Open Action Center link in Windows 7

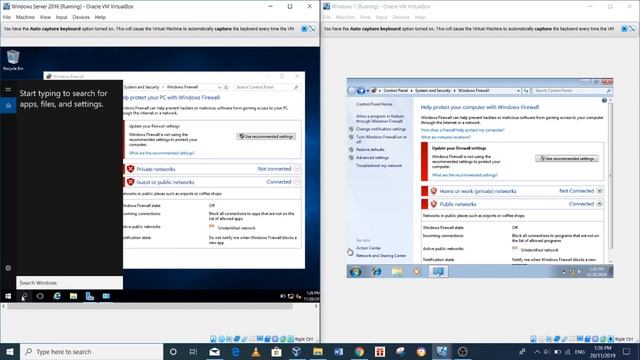coord(368,248)
